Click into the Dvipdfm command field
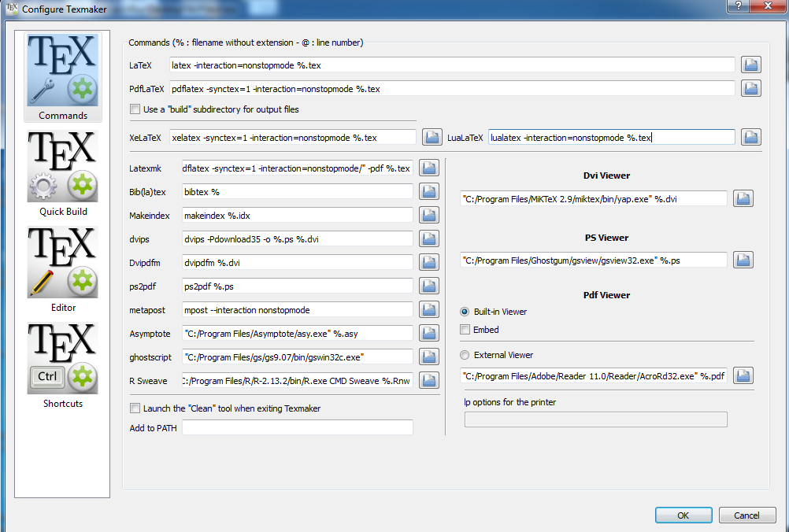The height and width of the screenshot is (532, 789). click(298, 263)
